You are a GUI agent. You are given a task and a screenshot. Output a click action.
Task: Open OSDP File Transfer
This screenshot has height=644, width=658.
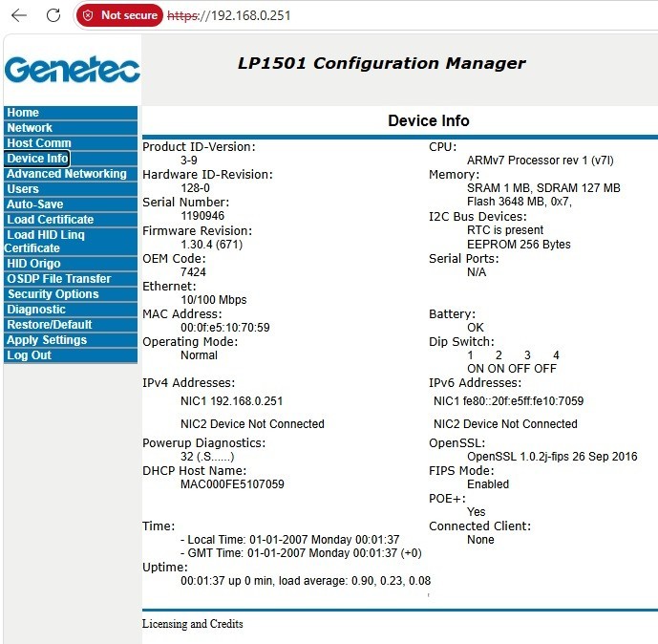click(59, 279)
